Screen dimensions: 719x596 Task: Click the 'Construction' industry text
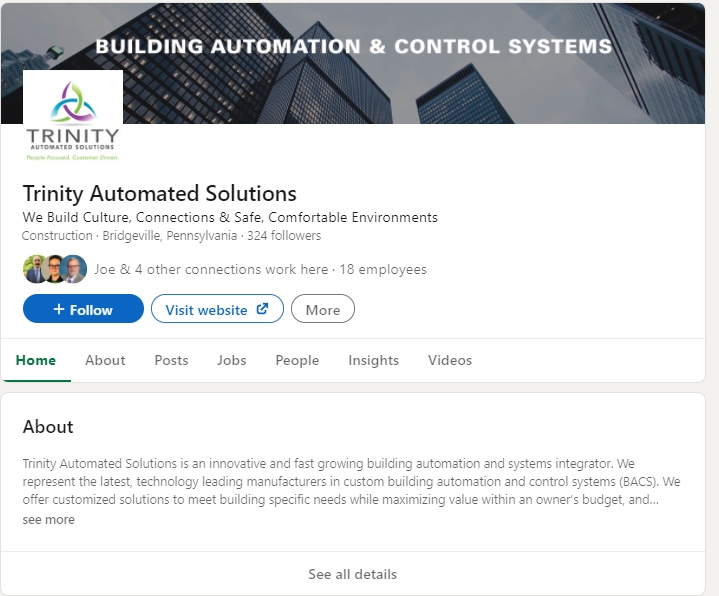coord(57,236)
